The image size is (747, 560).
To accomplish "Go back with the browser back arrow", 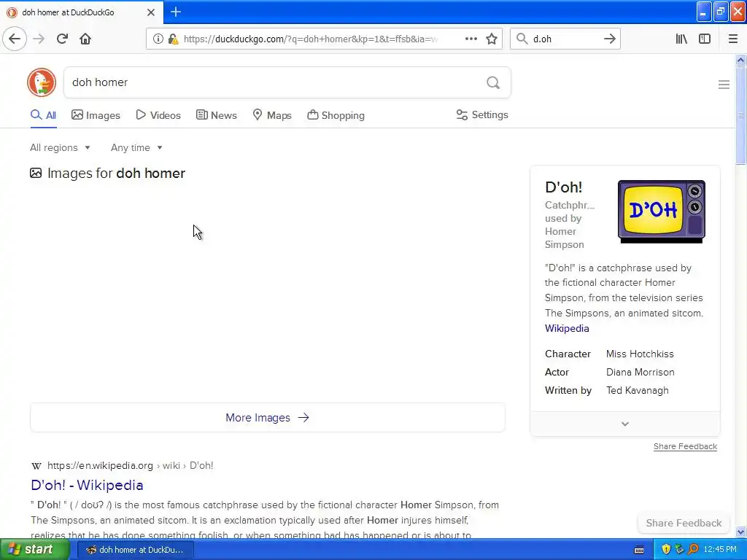I will point(15,39).
